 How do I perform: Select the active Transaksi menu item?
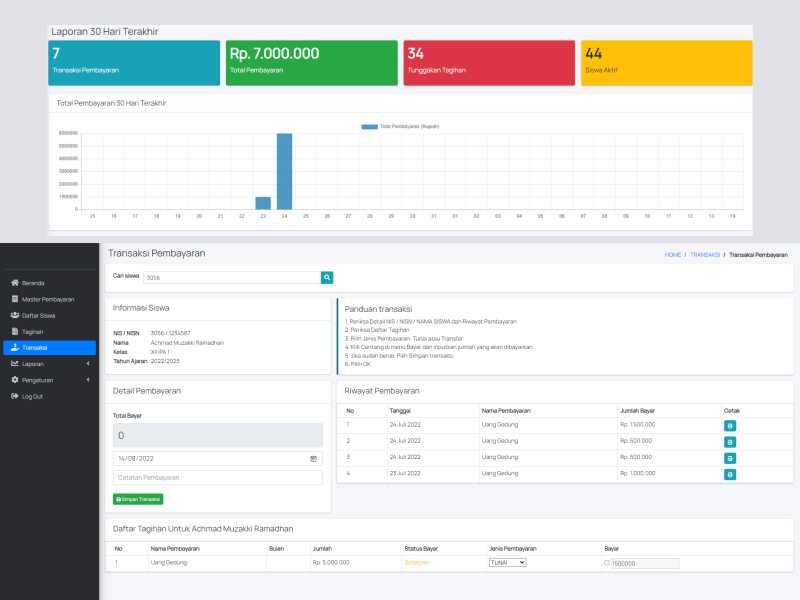click(34, 347)
